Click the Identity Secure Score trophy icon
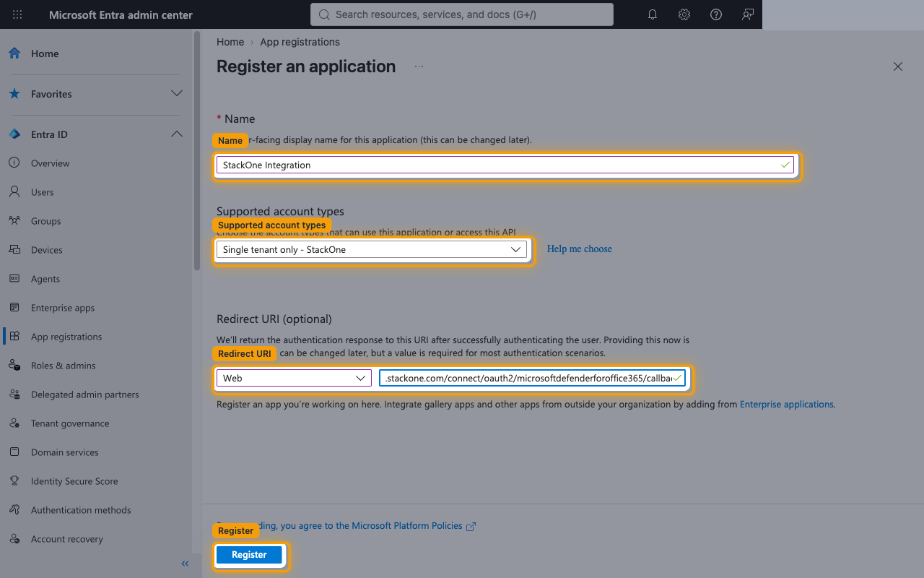Screen dimensions: 924x578 pos(14,481)
